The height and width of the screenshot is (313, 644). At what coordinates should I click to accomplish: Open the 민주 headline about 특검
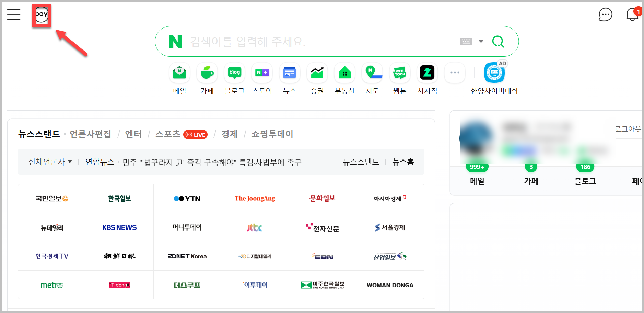(212, 162)
